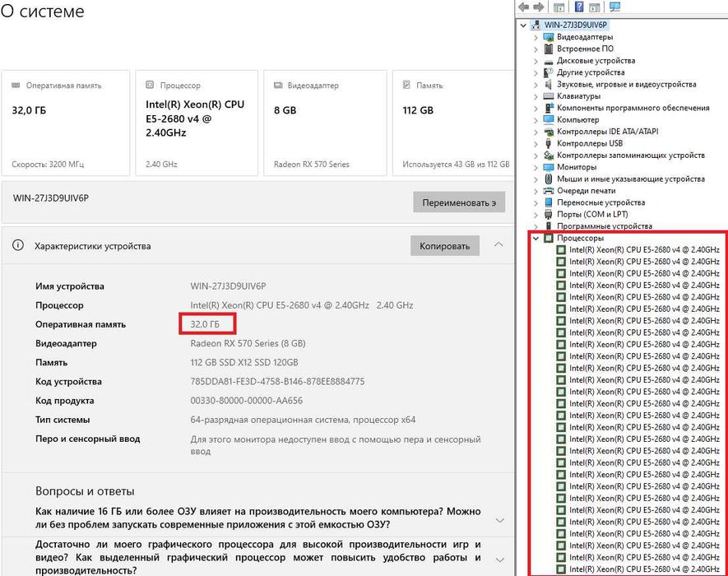Image resolution: width=728 pixels, height=576 pixels.
Task: Click the speaker icon for Звуковые, игровые и видеоустройства
Action: (549, 84)
